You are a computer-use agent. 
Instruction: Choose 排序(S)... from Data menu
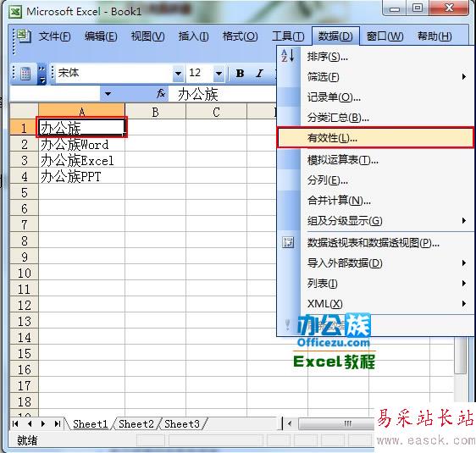[x=375, y=57]
